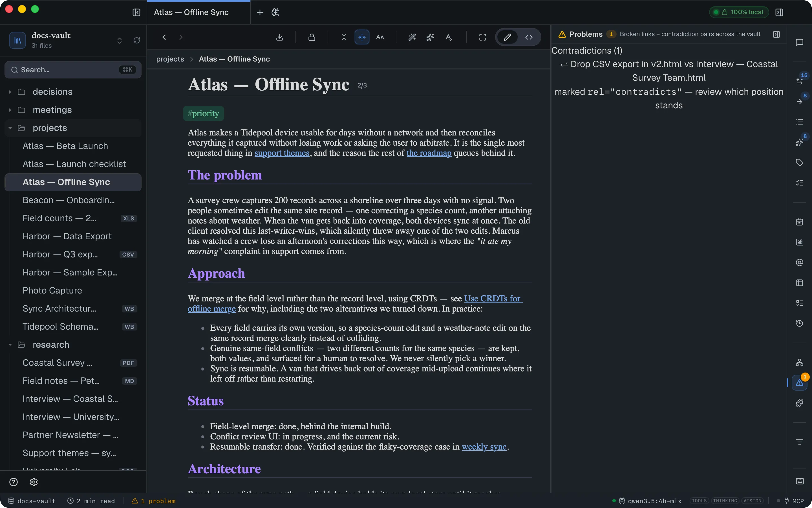Follow the roadmap link
The height and width of the screenshot is (508, 812).
tap(429, 153)
